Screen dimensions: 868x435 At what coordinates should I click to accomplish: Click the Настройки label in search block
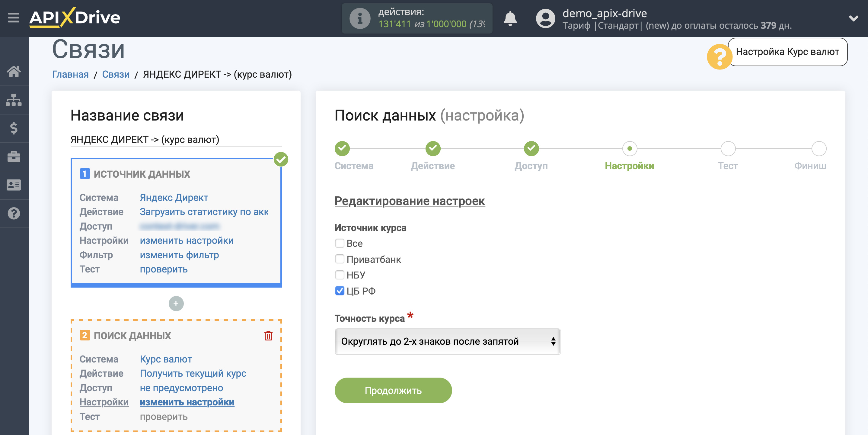(104, 402)
